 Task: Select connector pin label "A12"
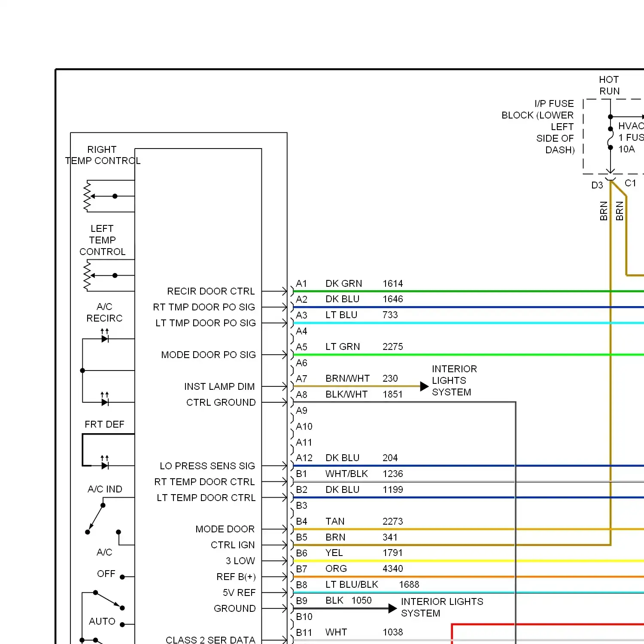pyautogui.click(x=304, y=458)
